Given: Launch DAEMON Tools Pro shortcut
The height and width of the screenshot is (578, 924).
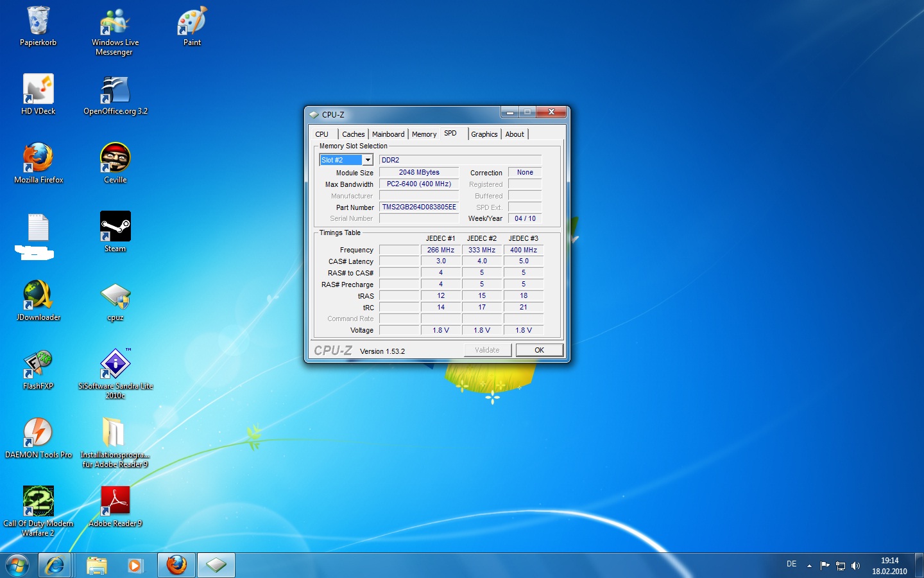Looking at the screenshot, I should [x=38, y=438].
